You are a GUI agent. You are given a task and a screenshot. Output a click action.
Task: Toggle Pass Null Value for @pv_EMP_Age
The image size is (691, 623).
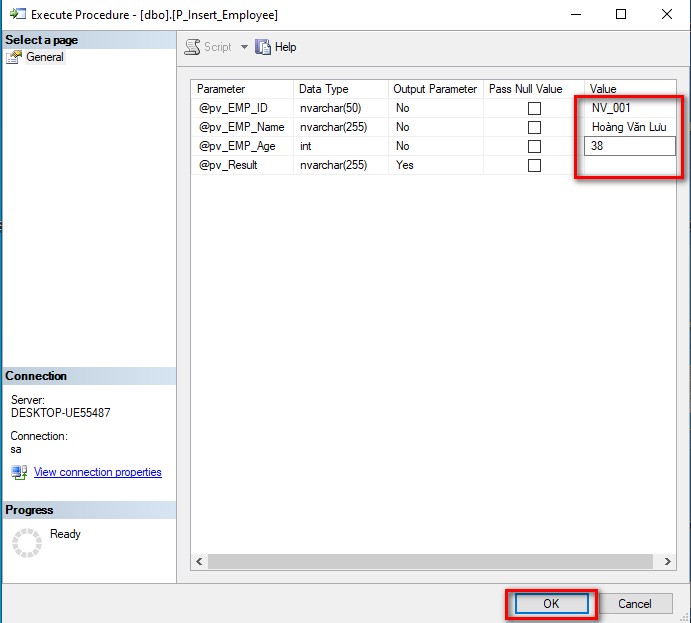(534, 146)
